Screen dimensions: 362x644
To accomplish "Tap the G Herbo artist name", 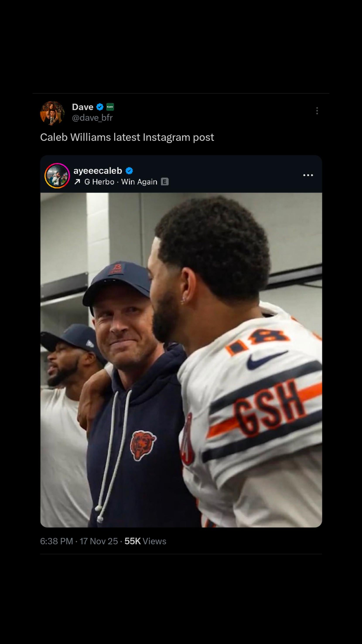I will [99, 182].
